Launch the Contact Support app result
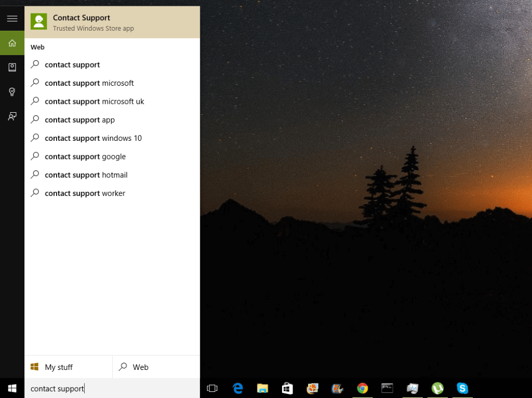532x398 pixels. click(112, 22)
